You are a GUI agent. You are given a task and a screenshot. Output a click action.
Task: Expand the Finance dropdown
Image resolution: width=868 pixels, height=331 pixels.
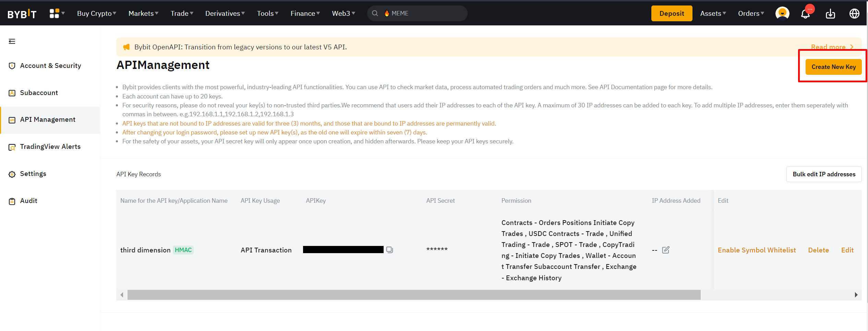click(305, 13)
